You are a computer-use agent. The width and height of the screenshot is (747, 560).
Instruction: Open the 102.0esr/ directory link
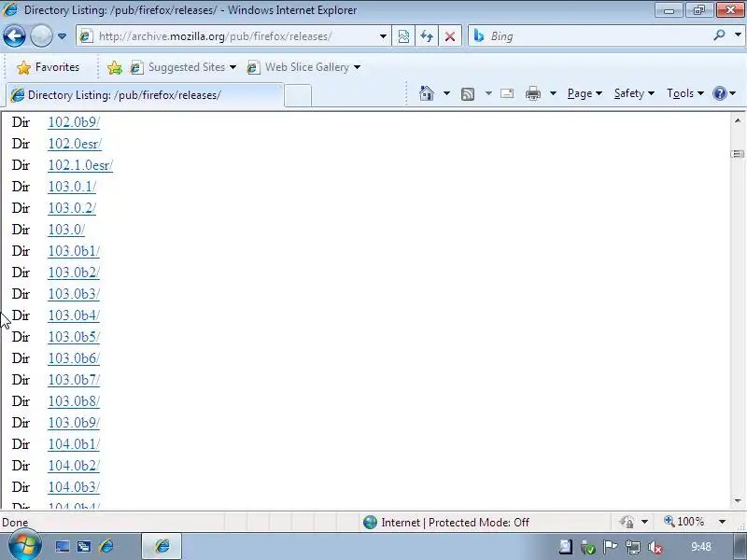75,144
